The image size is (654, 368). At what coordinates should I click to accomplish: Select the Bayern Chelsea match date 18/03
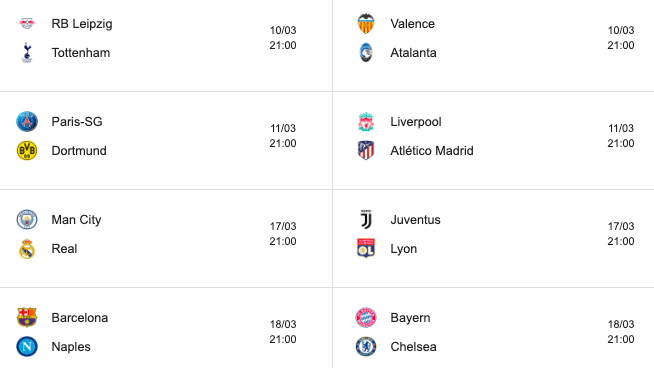click(x=621, y=324)
